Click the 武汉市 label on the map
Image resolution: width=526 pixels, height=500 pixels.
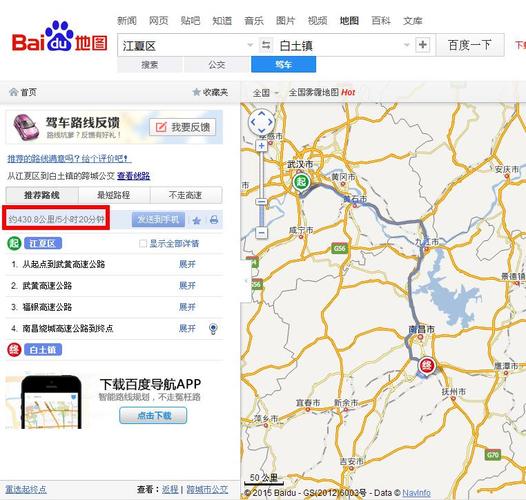point(300,164)
